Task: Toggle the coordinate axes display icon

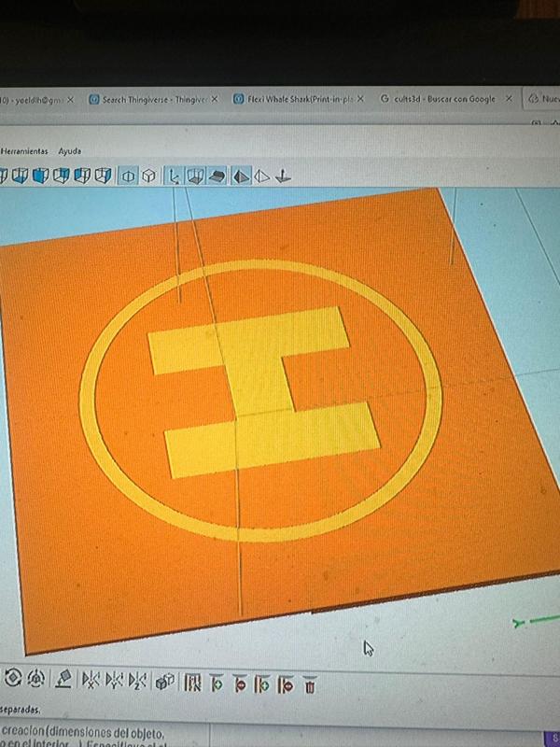Action: 174,176
